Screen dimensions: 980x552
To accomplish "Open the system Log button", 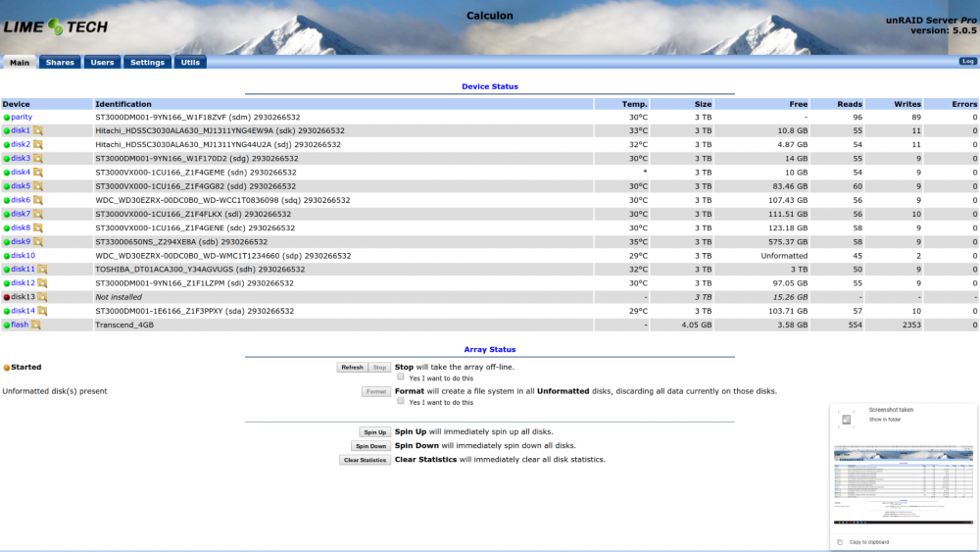I will click(967, 61).
